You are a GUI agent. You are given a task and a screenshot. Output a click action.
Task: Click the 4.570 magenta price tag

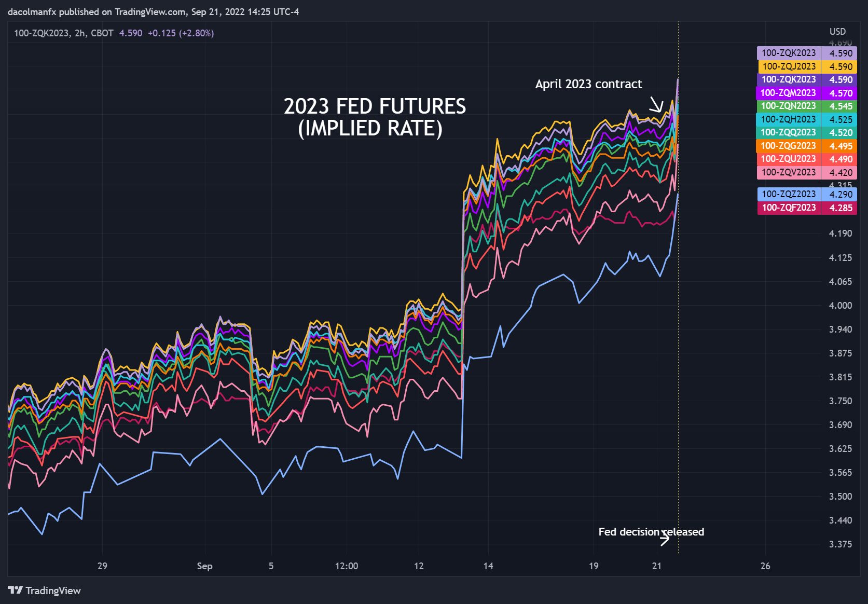[841, 93]
